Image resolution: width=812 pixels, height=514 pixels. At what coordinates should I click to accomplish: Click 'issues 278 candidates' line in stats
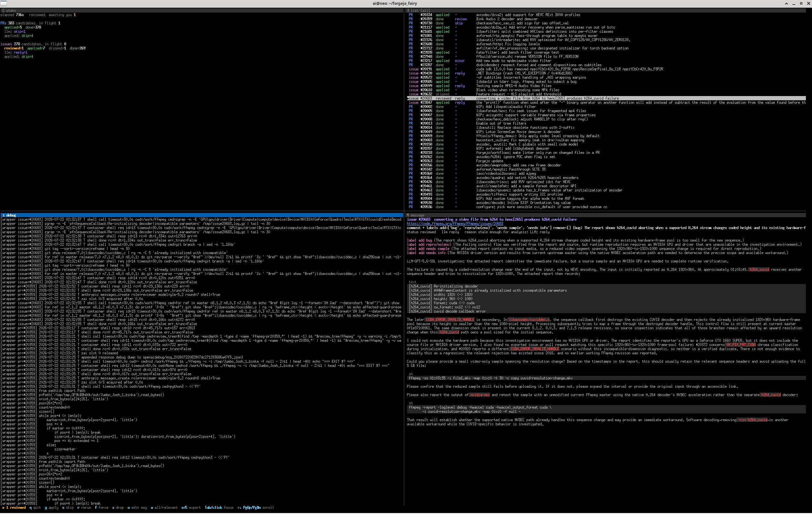tap(33, 44)
